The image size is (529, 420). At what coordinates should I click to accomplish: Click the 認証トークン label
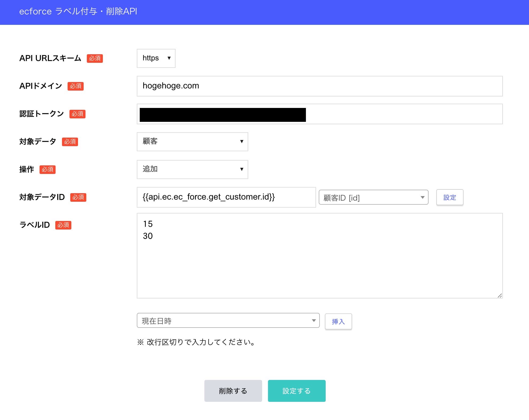click(x=41, y=114)
